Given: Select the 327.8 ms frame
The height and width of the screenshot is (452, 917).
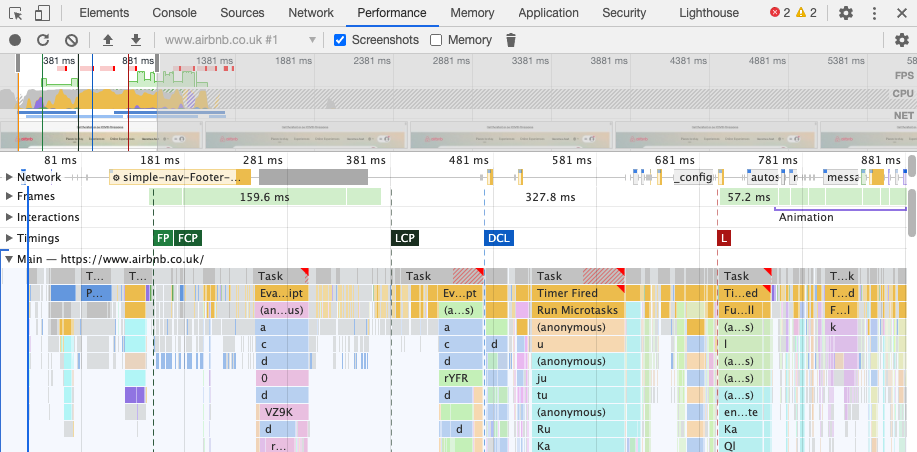Looking at the screenshot, I should pos(550,197).
